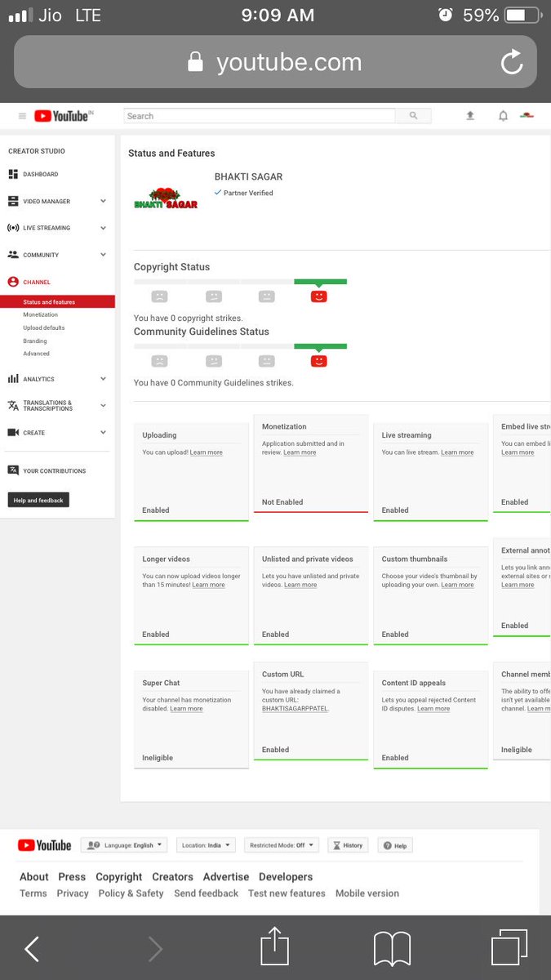Click Learn more in Super Chat card
Screen dimensions: 551x980
186,709
